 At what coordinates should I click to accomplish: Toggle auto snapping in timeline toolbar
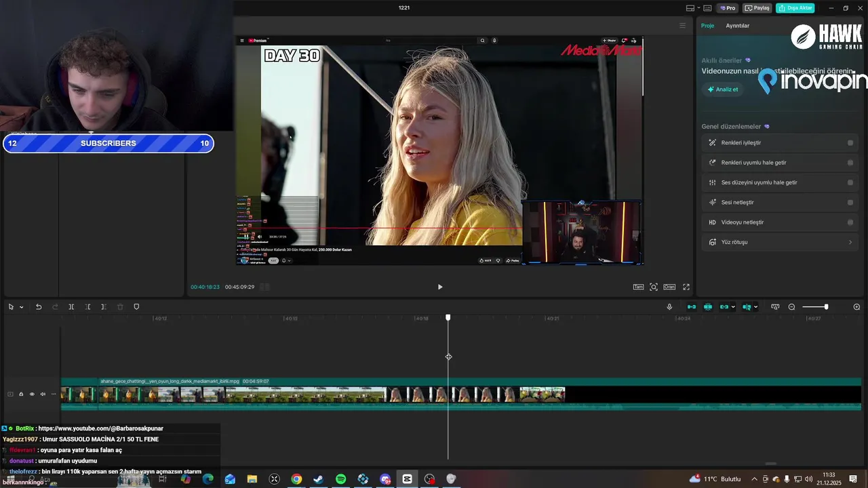(708, 307)
